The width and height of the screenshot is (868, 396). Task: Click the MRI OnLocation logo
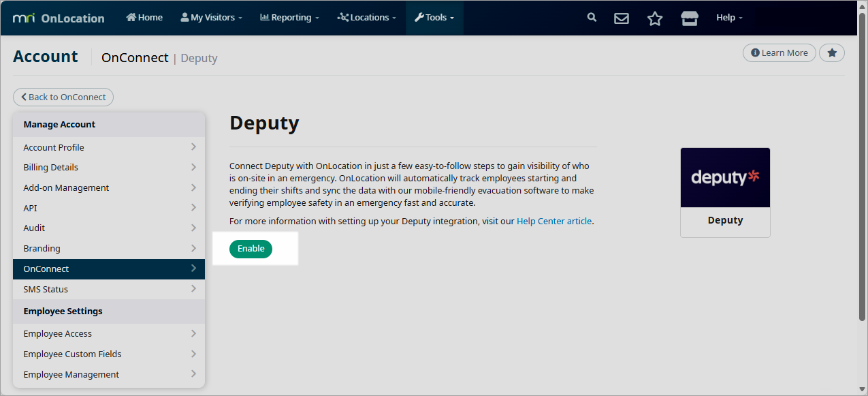tap(59, 18)
